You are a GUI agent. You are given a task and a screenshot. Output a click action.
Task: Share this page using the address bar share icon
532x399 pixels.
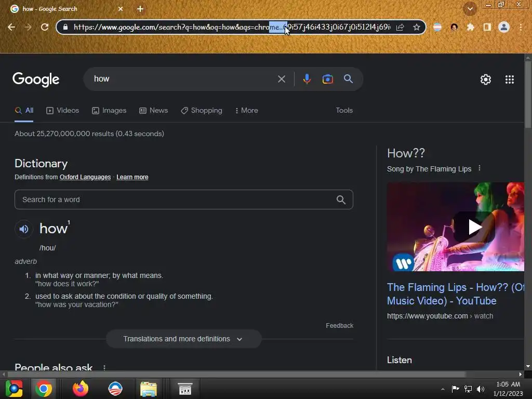point(401,27)
